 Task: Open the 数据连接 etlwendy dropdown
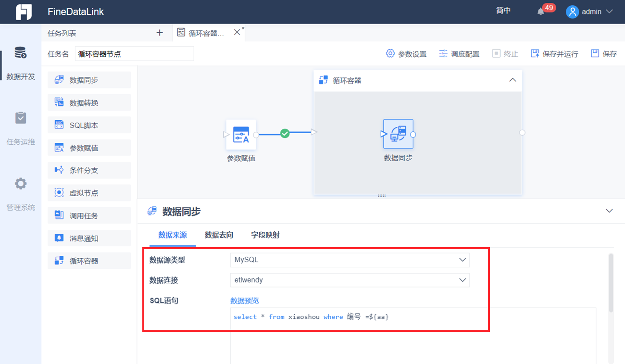click(x=350, y=280)
